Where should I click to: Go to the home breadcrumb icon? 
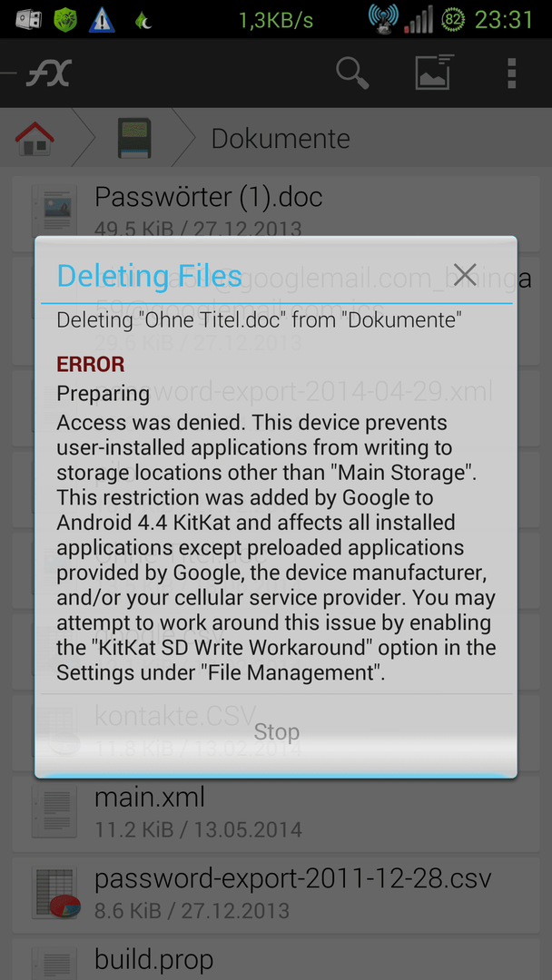click(x=35, y=139)
